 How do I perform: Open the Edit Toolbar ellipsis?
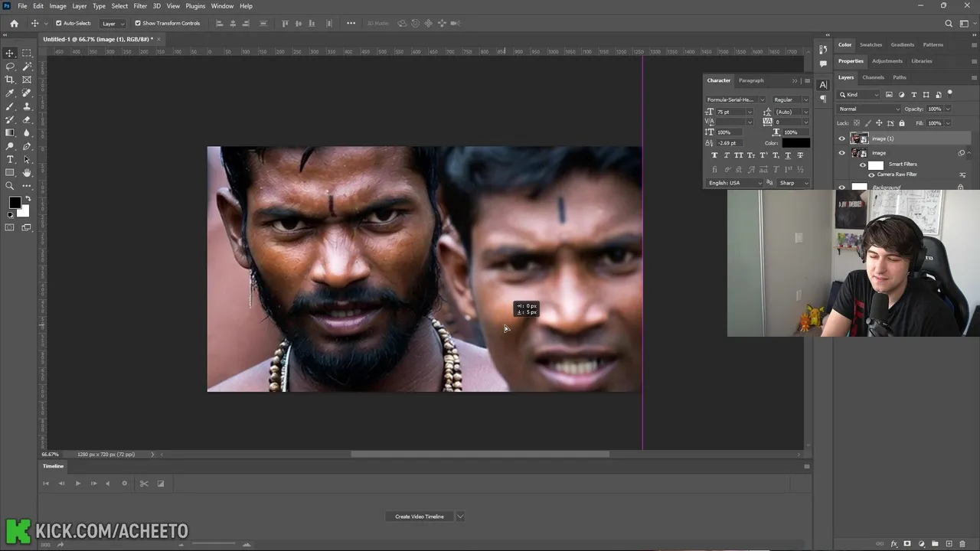coord(27,185)
